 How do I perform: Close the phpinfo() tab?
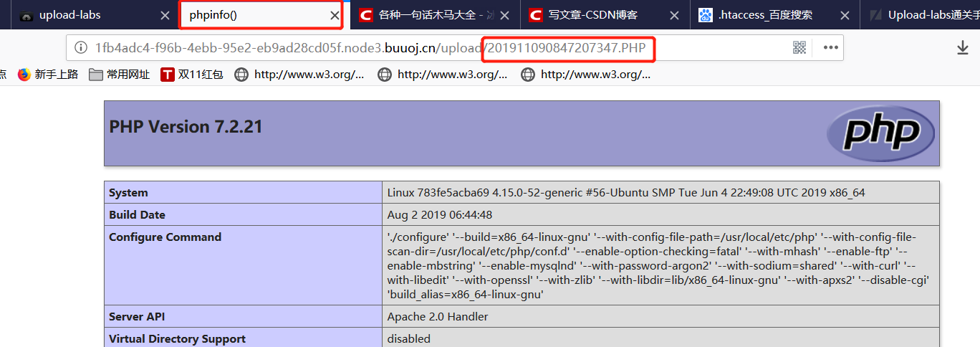click(335, 15)
